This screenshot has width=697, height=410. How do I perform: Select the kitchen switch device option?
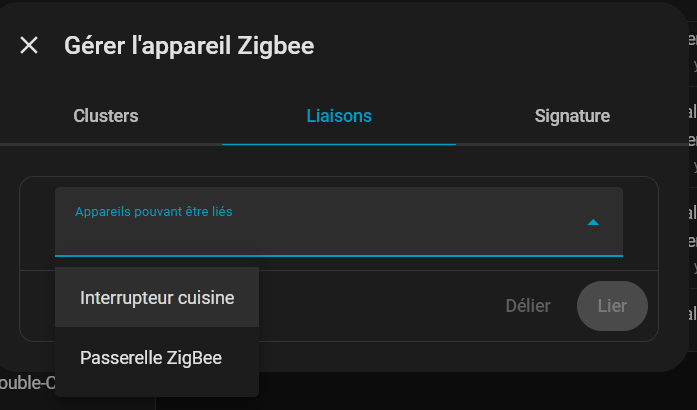tap(157, 298)
